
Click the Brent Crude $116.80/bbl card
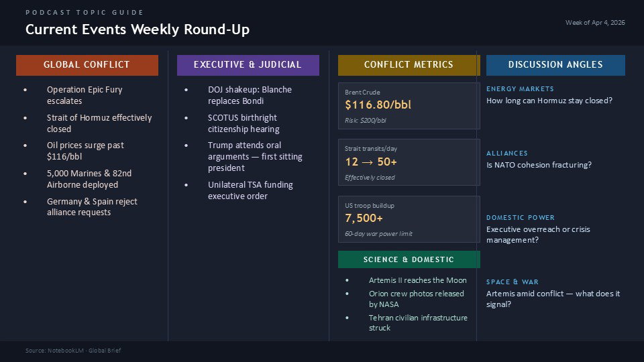(409, 105)
